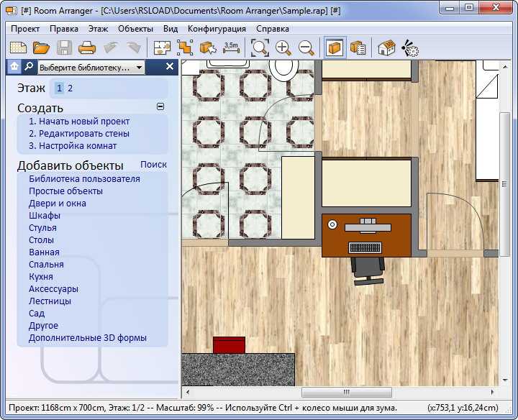
Task: Open the Аксессуары category
Action: click(x=53, y=289)
